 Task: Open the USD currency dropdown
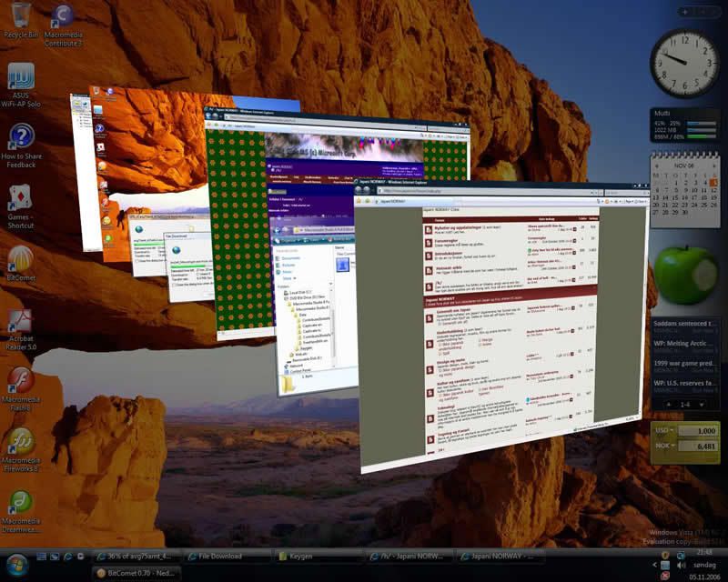coord(665,431)
